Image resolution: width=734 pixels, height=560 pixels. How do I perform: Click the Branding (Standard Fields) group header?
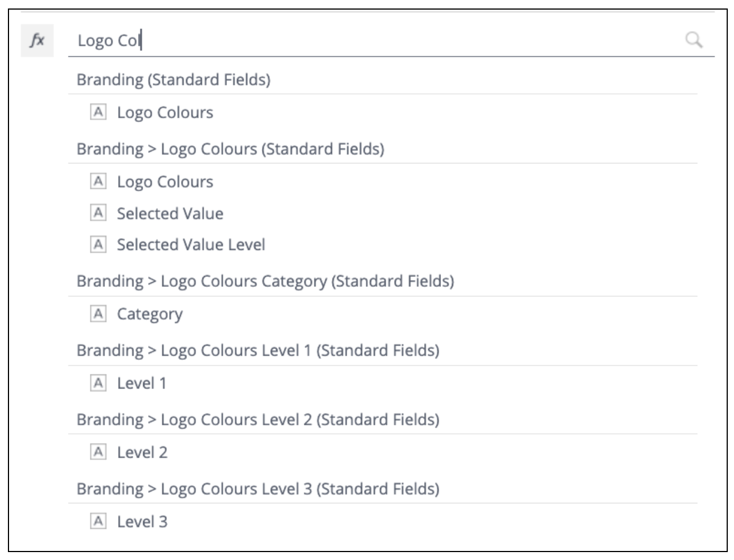pyautogui.click(x=174, y=80)
